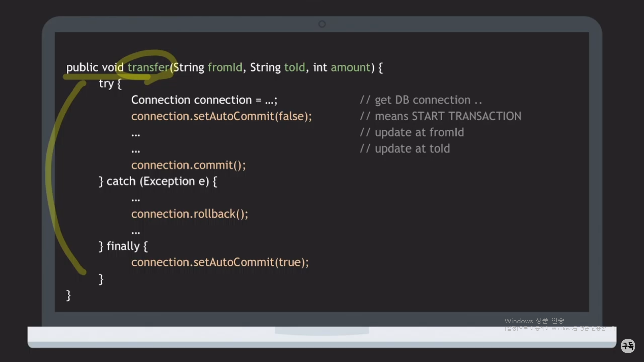The image size is (644, 362).
Task: Click the fromId parameter in the signature
Action: coord(225,67)
